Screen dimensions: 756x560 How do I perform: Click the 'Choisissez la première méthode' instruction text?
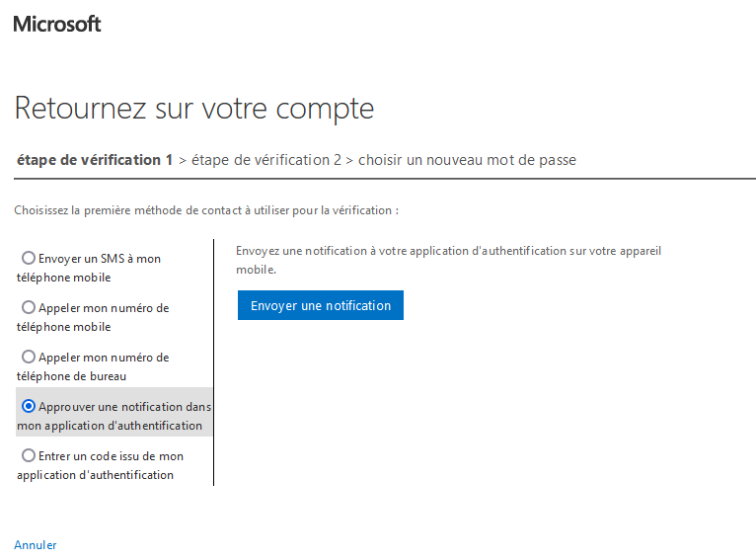[206, 210]
